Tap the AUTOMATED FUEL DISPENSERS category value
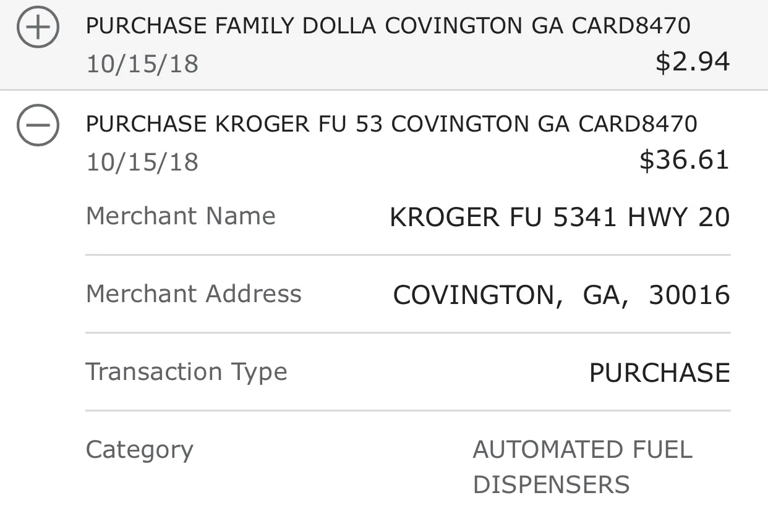768x532 pixels. point(582,467)
